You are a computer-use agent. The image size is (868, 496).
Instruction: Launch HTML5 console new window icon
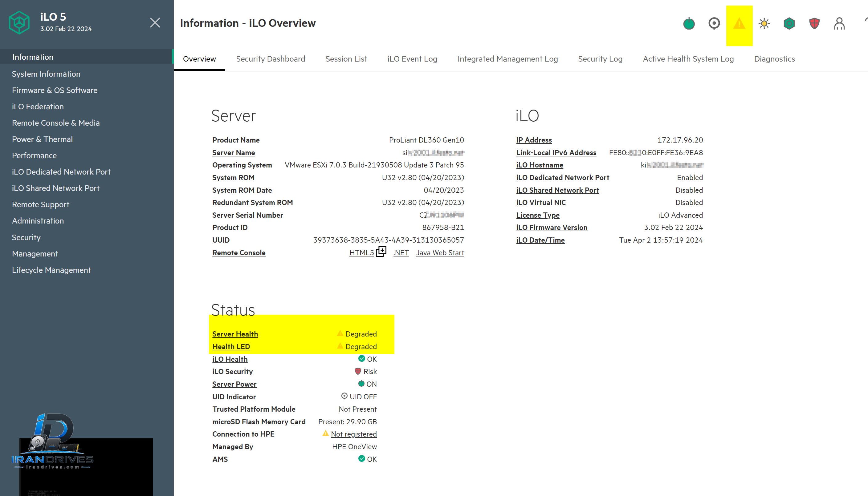click(x=381, y=252)
